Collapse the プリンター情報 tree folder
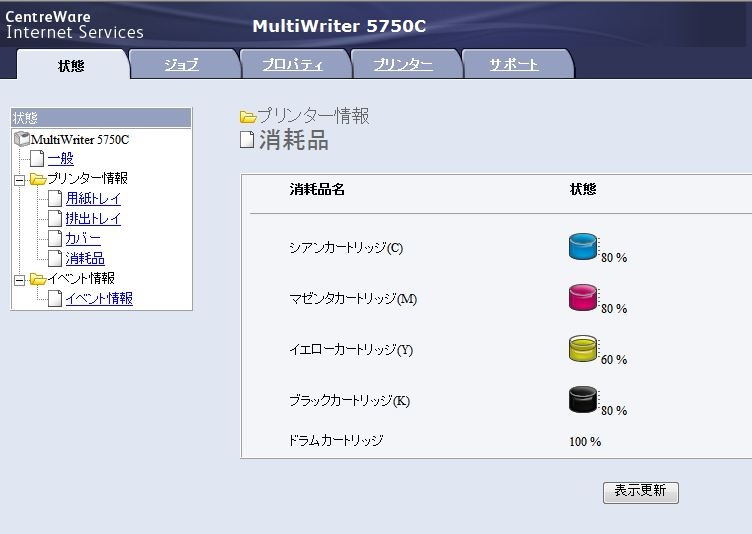The height and width of the screenshot is (534, 752). tap(20, 181)
